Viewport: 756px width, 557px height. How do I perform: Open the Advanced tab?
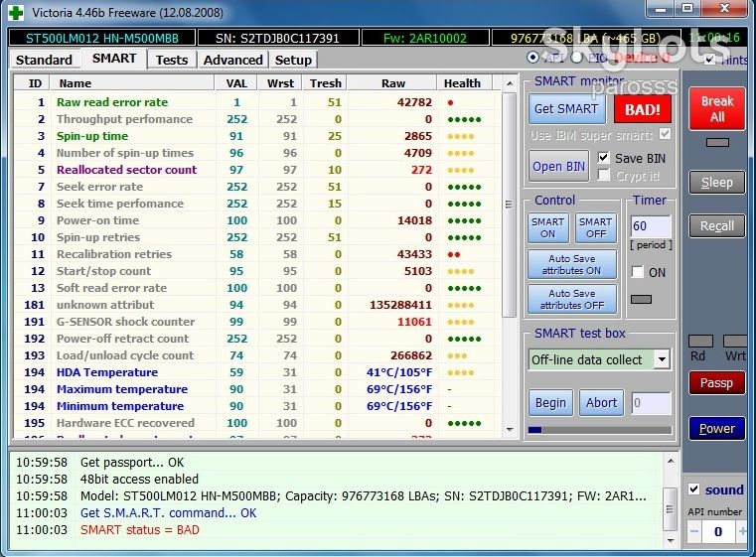tap(232, 60)
